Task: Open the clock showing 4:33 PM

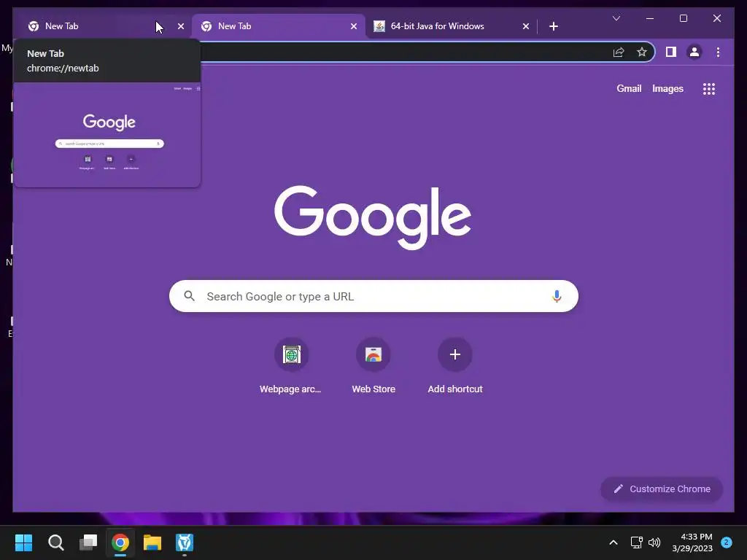Action: pos(692,542)
